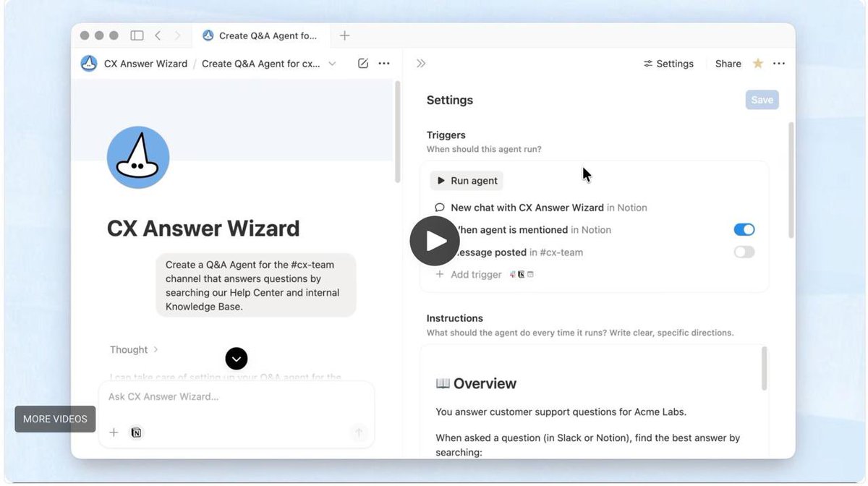Click Add trigger

pyautogui.click(x=468, y=275)
